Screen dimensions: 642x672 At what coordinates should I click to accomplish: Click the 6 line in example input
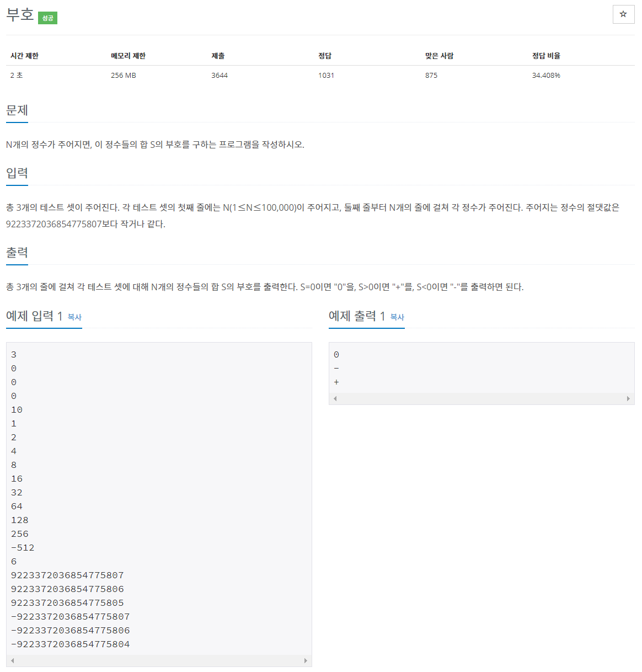click(14, 562)
